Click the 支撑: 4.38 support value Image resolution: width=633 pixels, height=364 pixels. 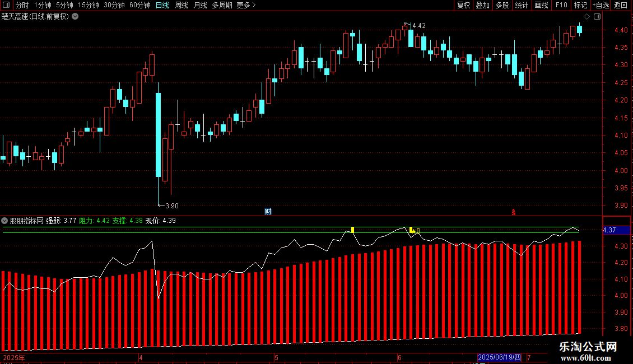127,221
